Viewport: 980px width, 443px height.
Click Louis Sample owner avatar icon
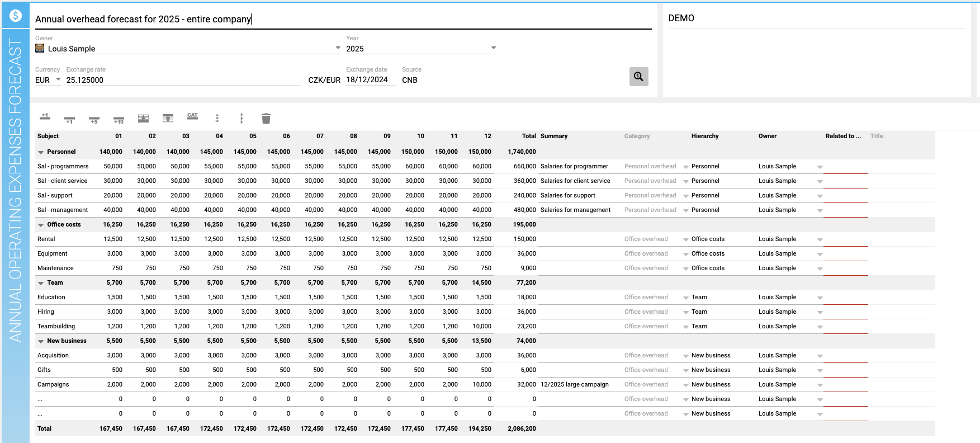coord(40,48)
